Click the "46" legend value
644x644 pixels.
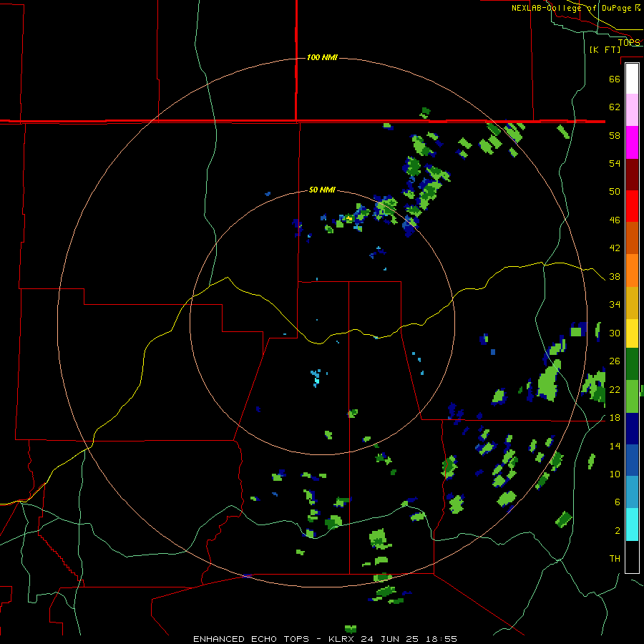(615, 220)
